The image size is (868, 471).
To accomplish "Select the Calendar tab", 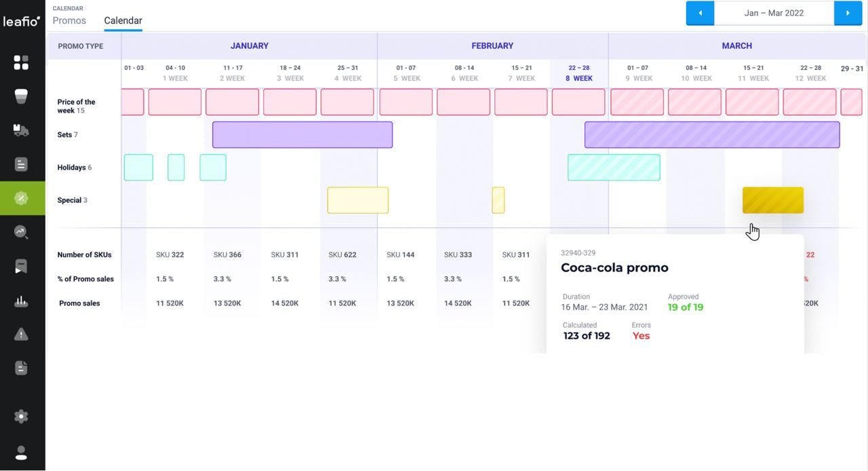I will tap(123, 20).
